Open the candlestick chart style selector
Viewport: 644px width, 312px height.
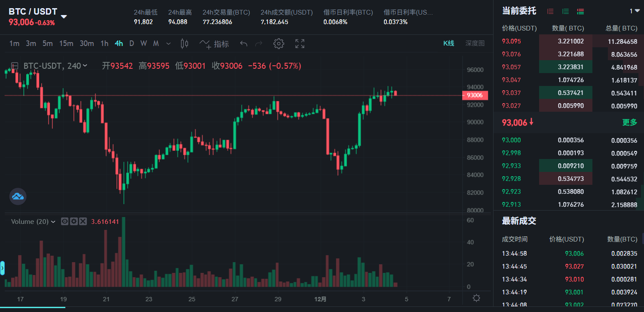pyautogui.click(x=185, y=43)
